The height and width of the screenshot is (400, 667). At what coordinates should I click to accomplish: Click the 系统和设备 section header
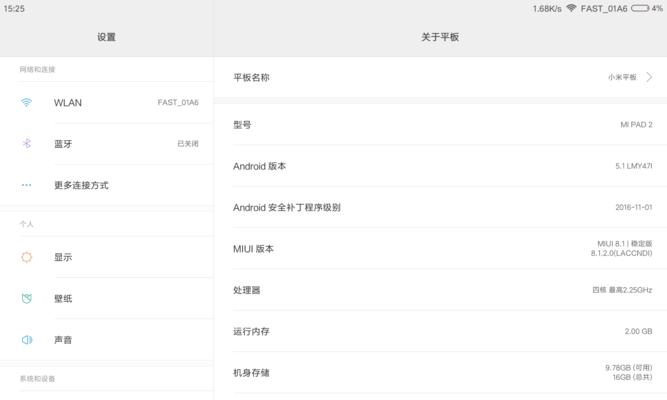[x=37, y=379]
